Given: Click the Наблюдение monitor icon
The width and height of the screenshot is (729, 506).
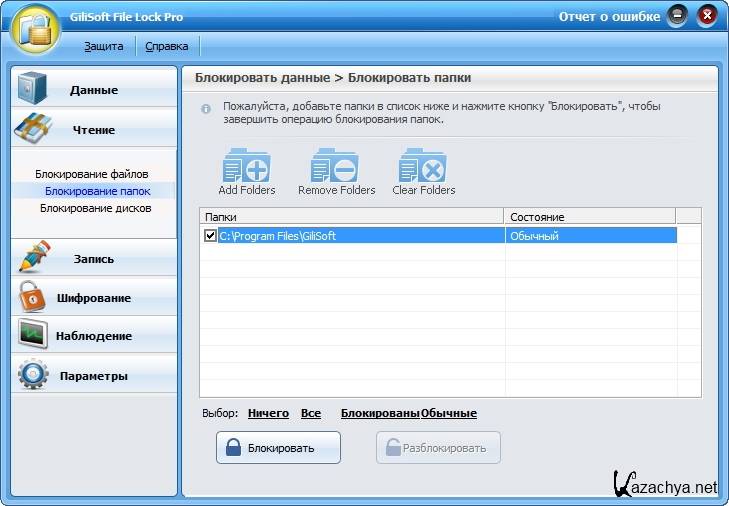Looking at the screenshot, I should 33,335.
